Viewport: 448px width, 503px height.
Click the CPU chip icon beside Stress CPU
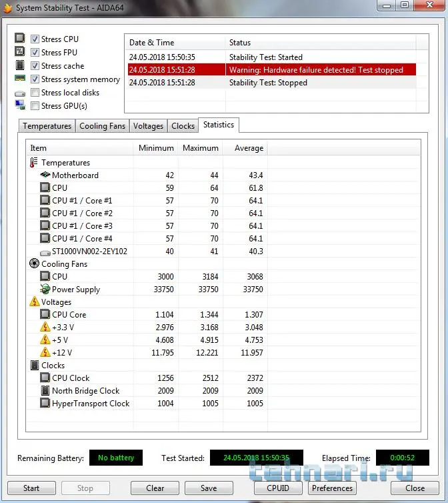tap(20, 38)
